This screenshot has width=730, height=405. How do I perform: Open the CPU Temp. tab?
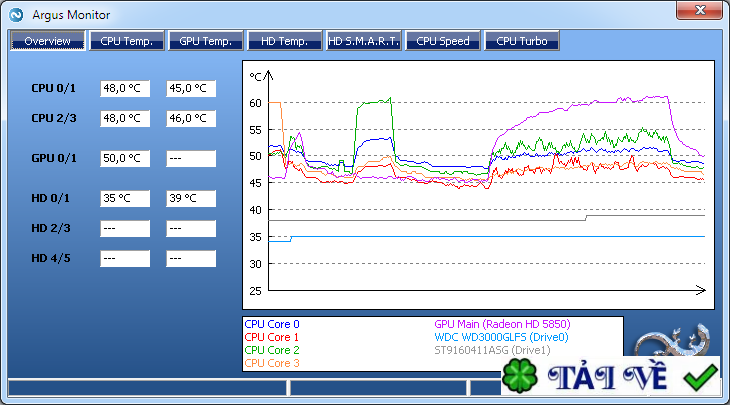127,41
